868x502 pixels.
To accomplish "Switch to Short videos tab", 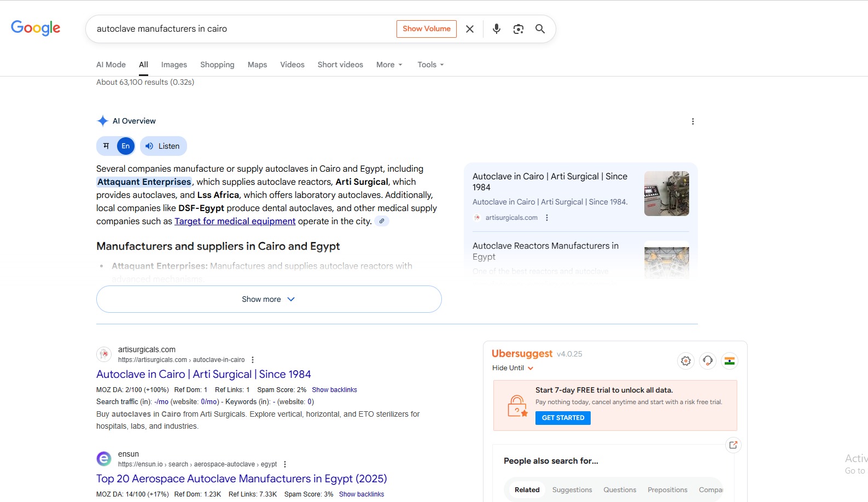I will point(340,65).
